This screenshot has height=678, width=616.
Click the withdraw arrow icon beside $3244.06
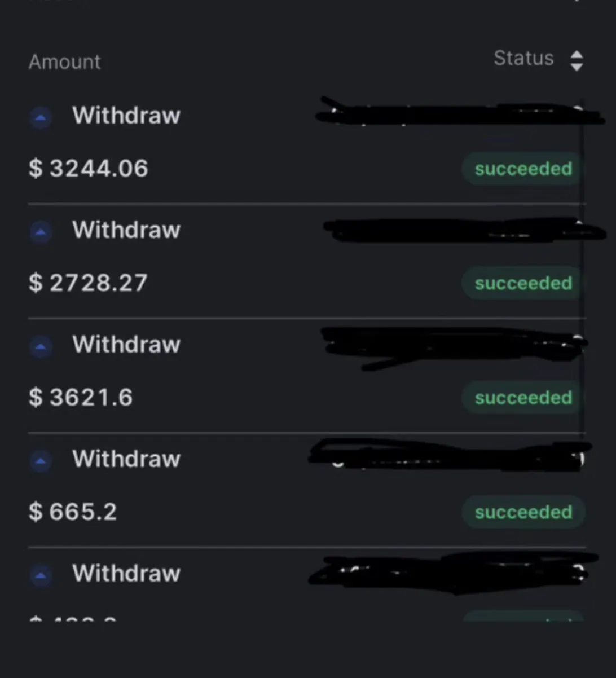tap(41, 117)
